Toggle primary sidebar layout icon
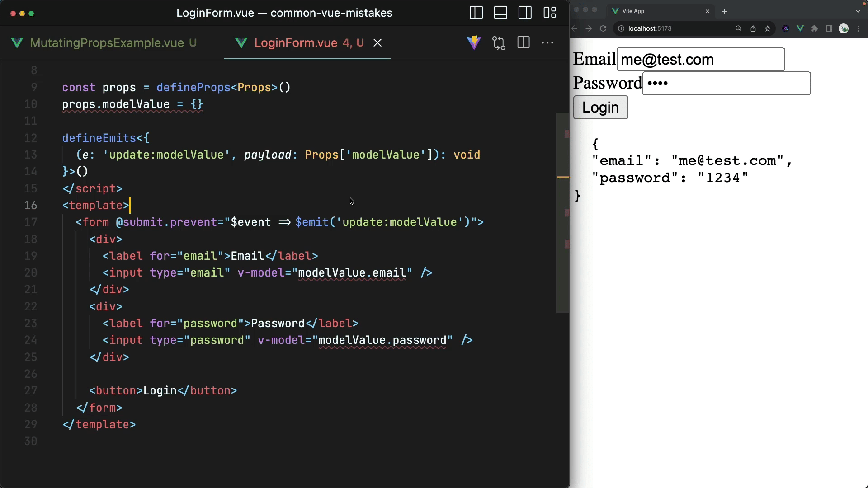868x488 pixels. click(x=476, y=13)
